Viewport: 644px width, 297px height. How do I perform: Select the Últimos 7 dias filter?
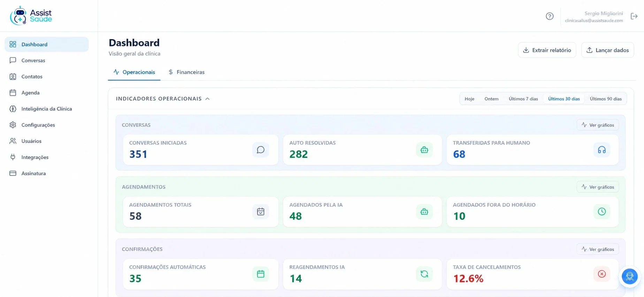(x=523, y=99)
